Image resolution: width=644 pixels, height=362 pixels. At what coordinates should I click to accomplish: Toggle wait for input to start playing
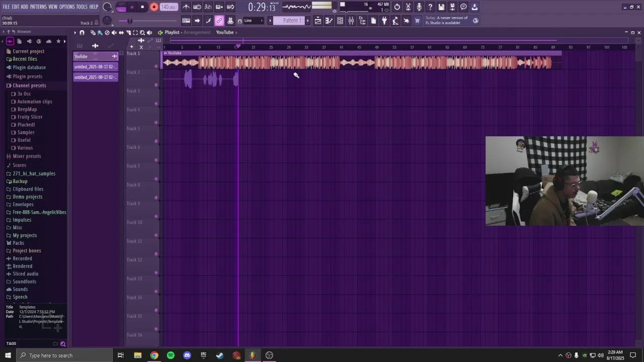(197, 7)
